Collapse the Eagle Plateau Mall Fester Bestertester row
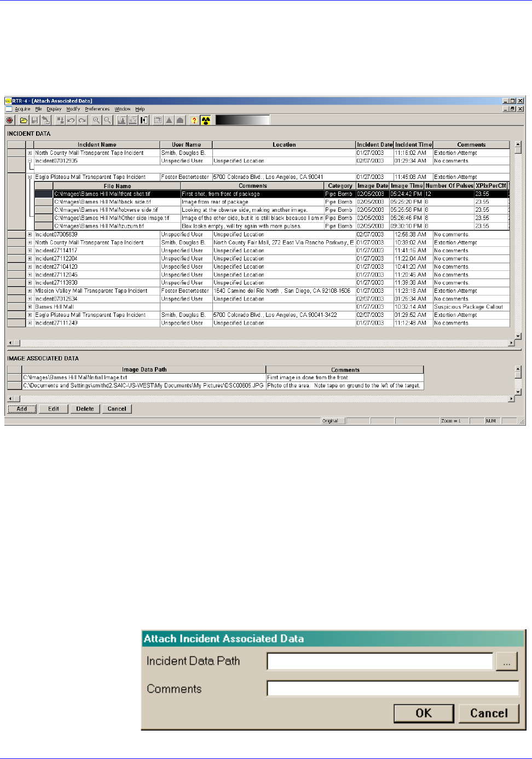The width and height of the screenshot is (532, 759). (30, 177)
